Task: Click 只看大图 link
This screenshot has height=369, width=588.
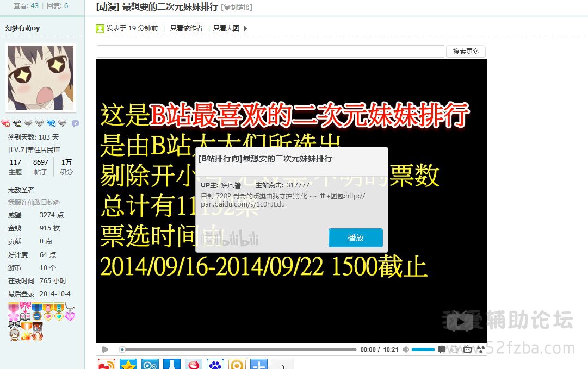Action: pyautogui.click(x=226, y=28)
